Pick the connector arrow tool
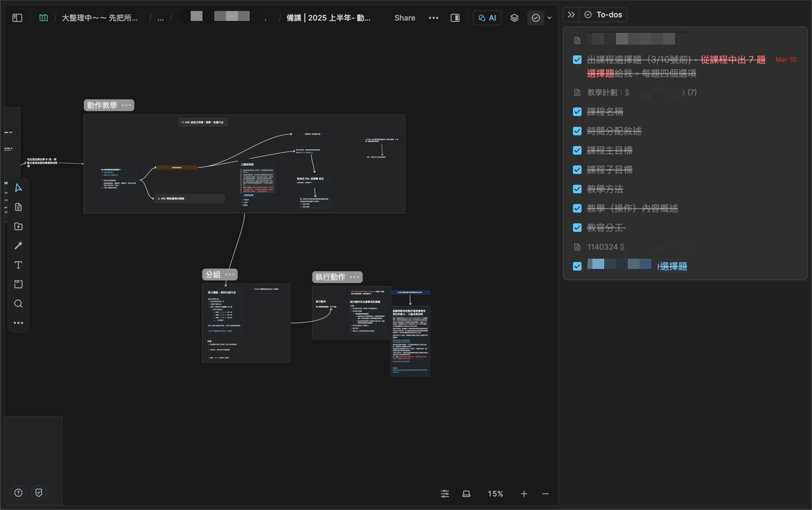812x510 pixels. click(x=18, y=245)
